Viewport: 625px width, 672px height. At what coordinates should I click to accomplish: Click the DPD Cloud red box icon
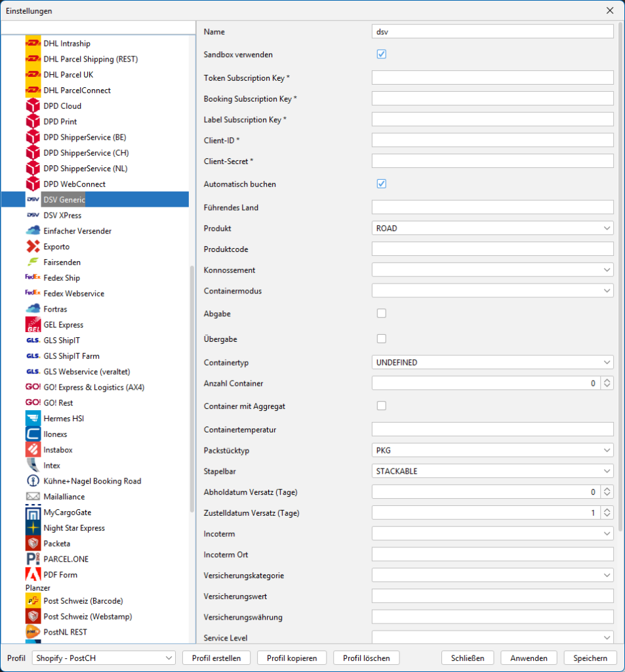(33, 106)
